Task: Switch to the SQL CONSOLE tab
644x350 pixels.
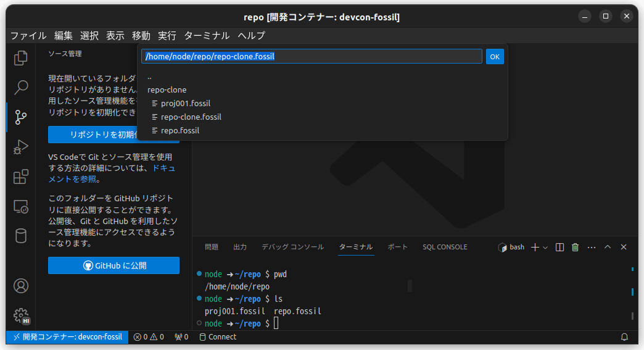Action: pos(445,247)
